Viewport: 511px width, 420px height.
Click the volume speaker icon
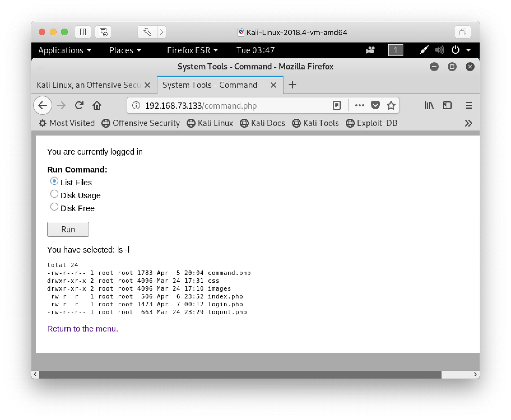click(x=440, y=50)
